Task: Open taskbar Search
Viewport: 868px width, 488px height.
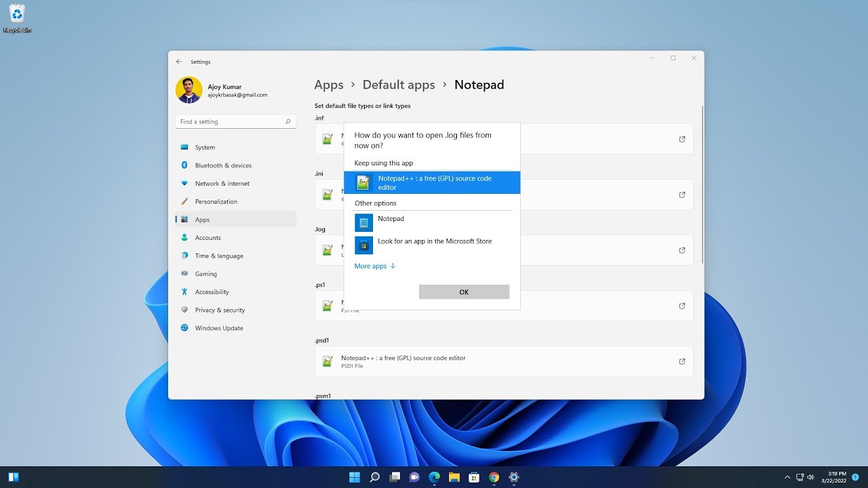Action: click(x=374, y=477)
